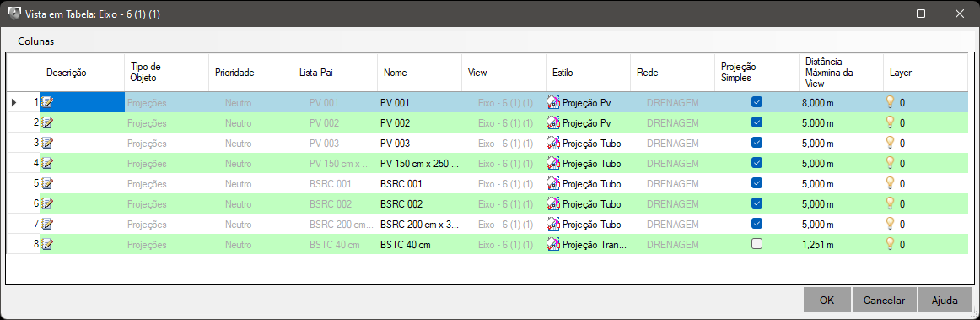Uncheck Projeção Simples for BSRC 002
Image resolution: width=980 pixels, height=320 pixels.
tap(757, 203)
